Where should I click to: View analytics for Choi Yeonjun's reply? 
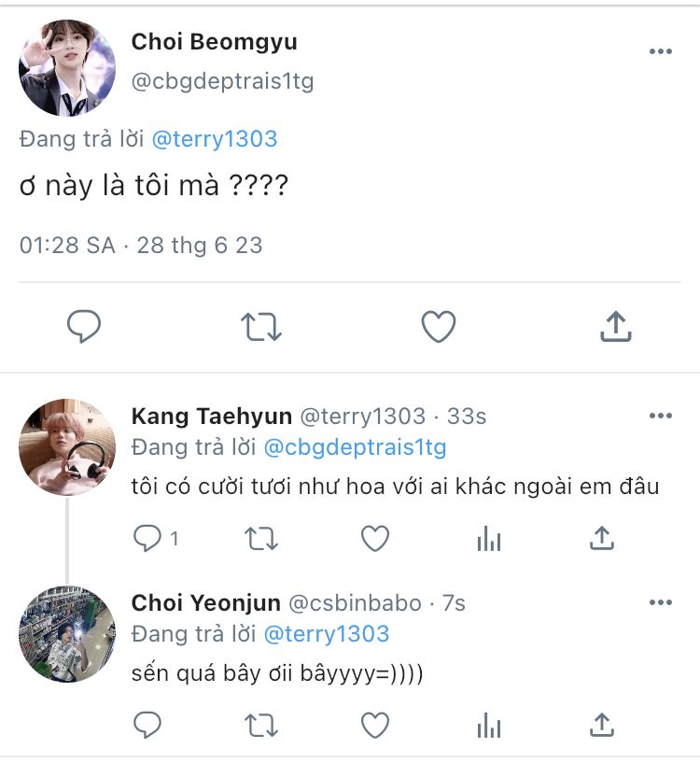[x=489, y=725]
